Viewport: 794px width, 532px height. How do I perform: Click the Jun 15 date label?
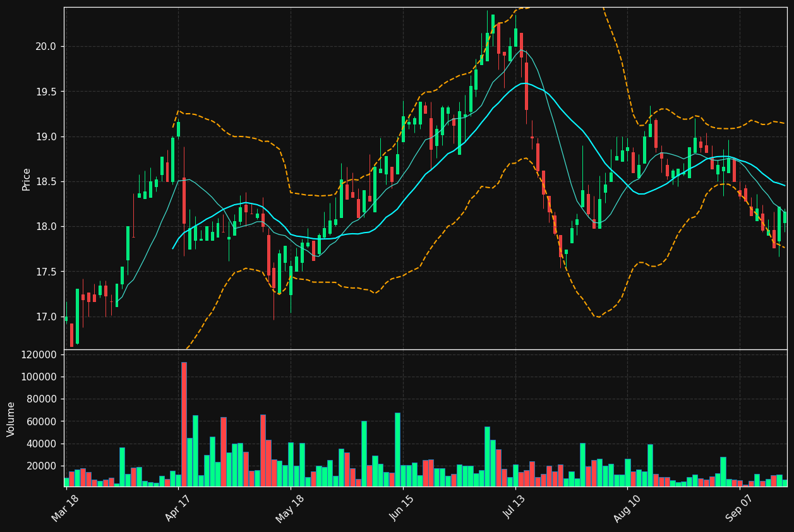[402, 507]
